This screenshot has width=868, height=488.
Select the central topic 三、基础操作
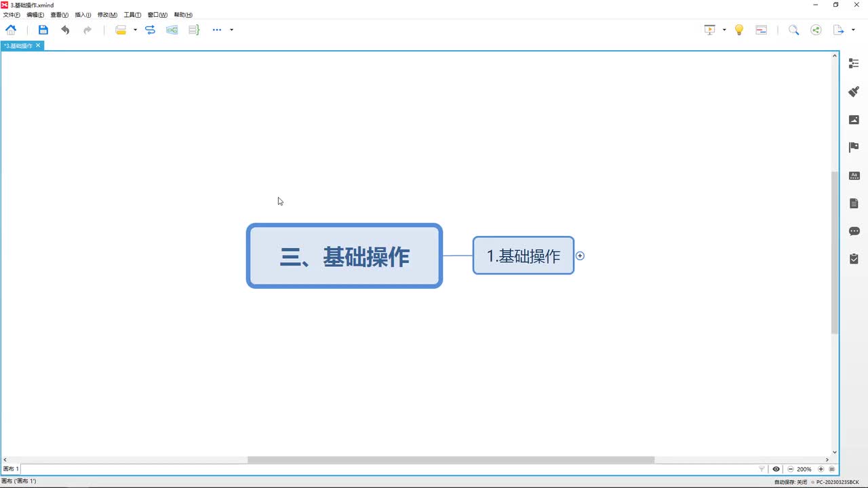coord(344,256)
